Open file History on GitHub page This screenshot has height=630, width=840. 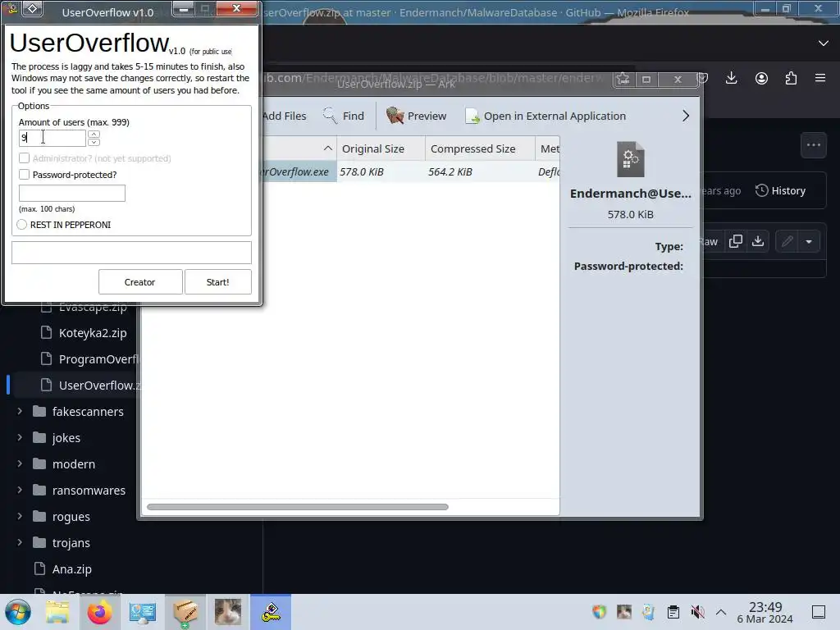[x=781, y=190]
